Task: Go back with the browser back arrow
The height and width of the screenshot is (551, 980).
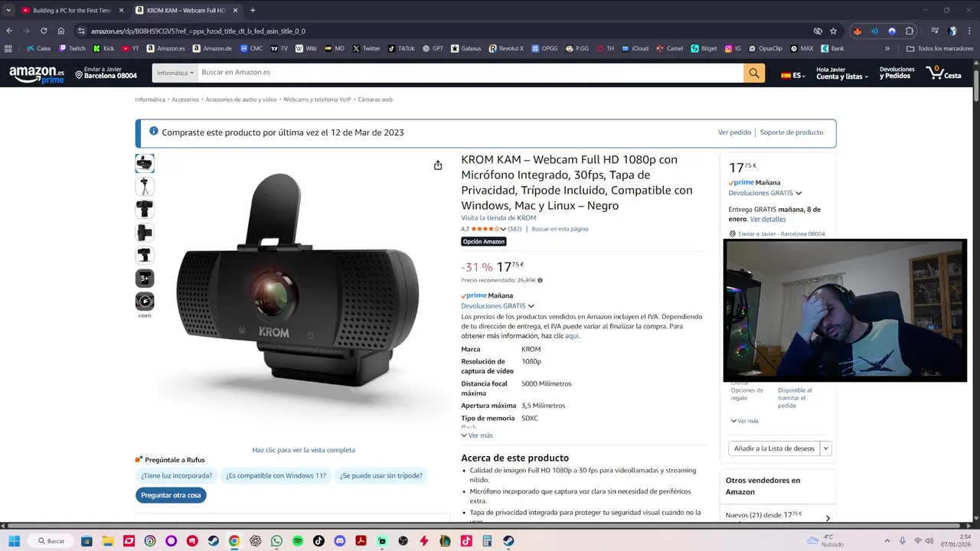Action: pyautogui.click(x=9, y=31)
